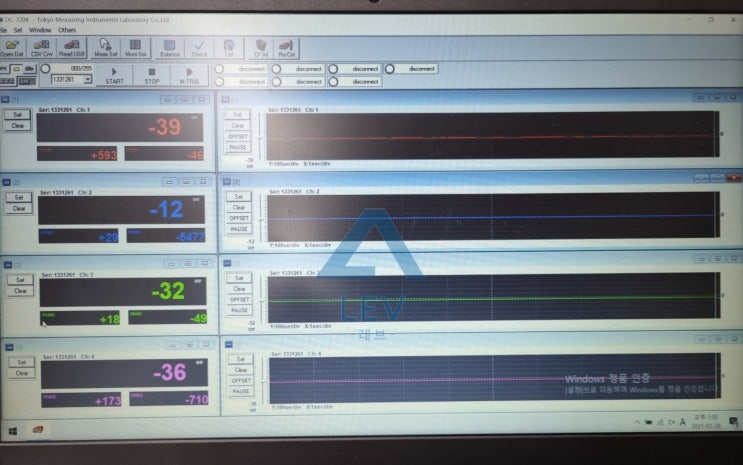Toggle the last disconnect indicator in top row
Screen dimensions: 743x465
click(x=390, y=69)
